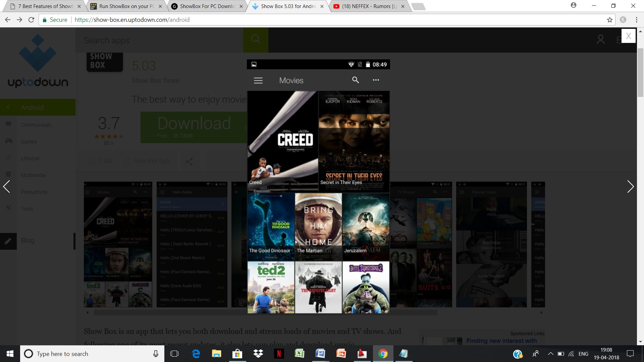Click the Blog link in sidebar
644x362 pixels.
(27, 240)
